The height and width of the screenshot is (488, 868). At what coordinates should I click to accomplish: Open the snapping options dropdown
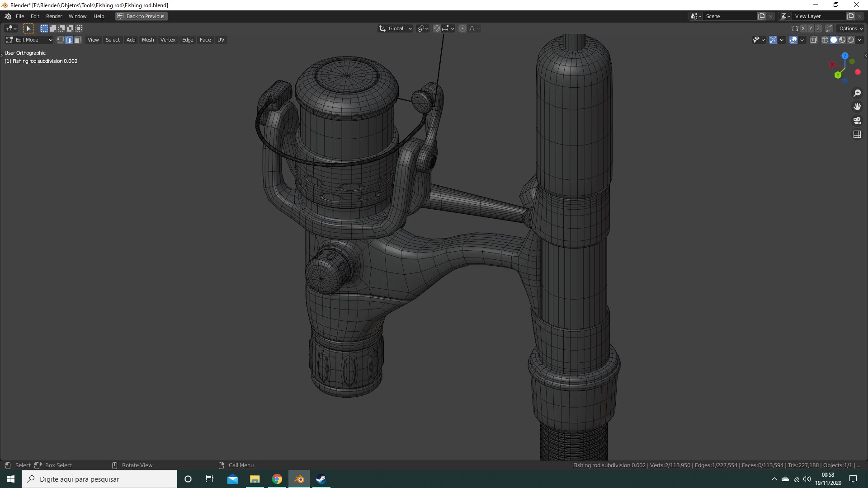click(x=448, y=28)
